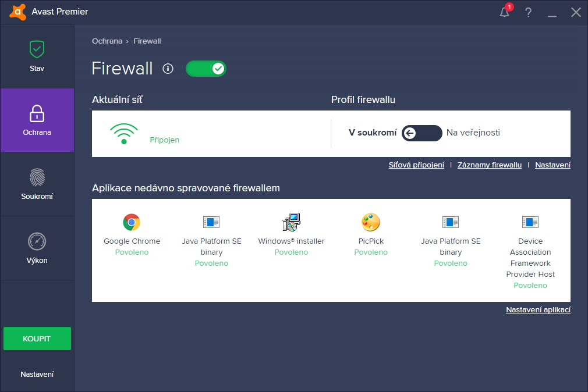
Task: Click Povoleno under Device Association Framework
Action: 530,286
